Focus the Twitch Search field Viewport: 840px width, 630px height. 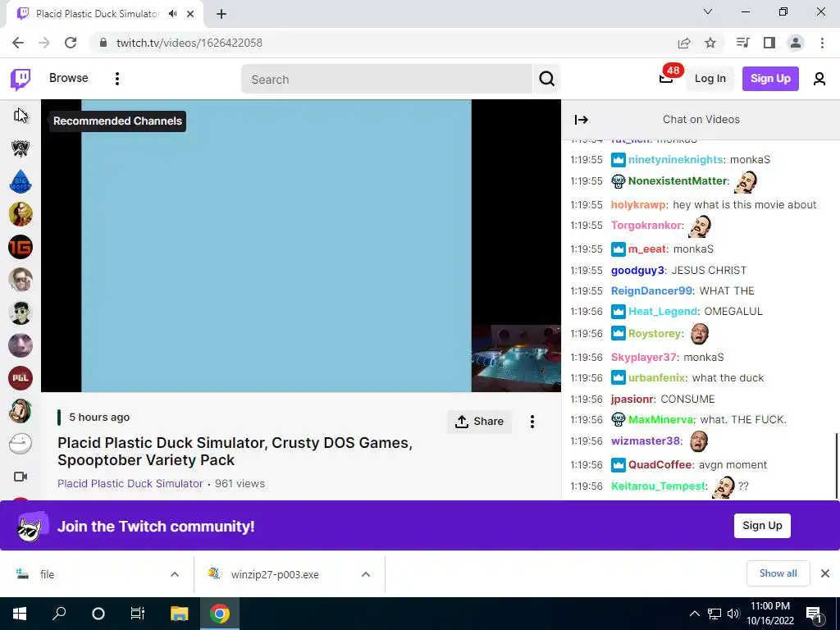tap(387, 80)
